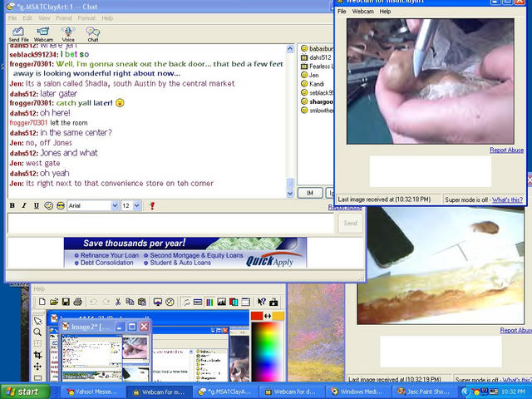
Task: Enable Voice chat icon
Action: [68, 34]
